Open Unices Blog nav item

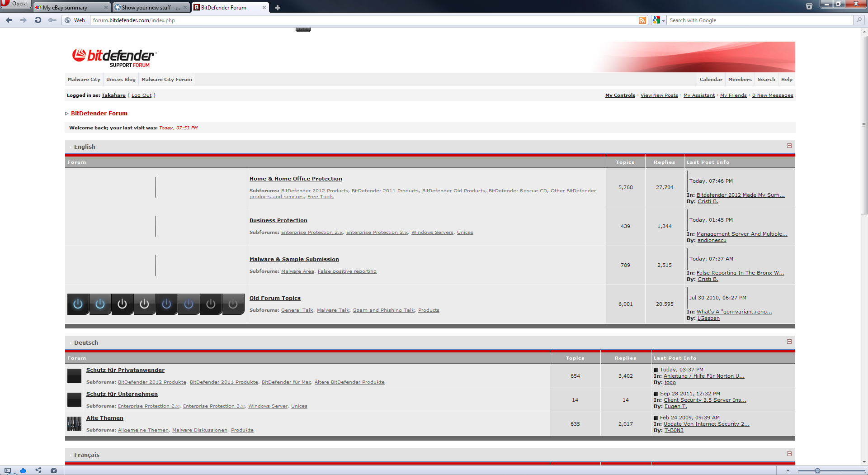tap(121, 79)
